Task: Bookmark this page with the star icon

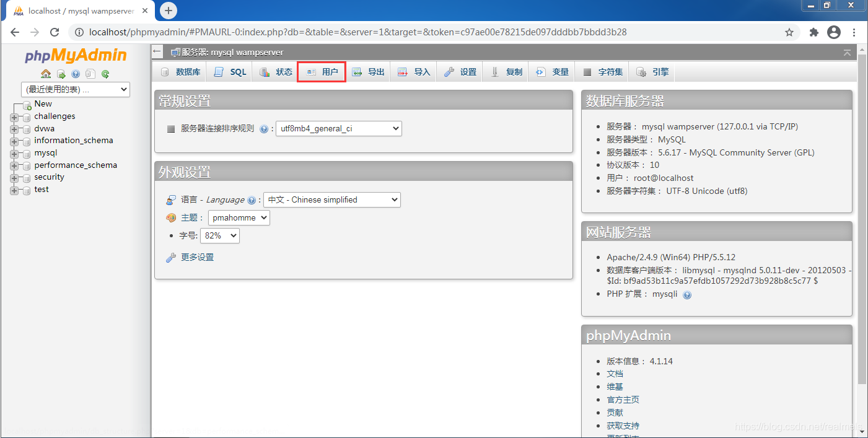Action: point(789,32)
